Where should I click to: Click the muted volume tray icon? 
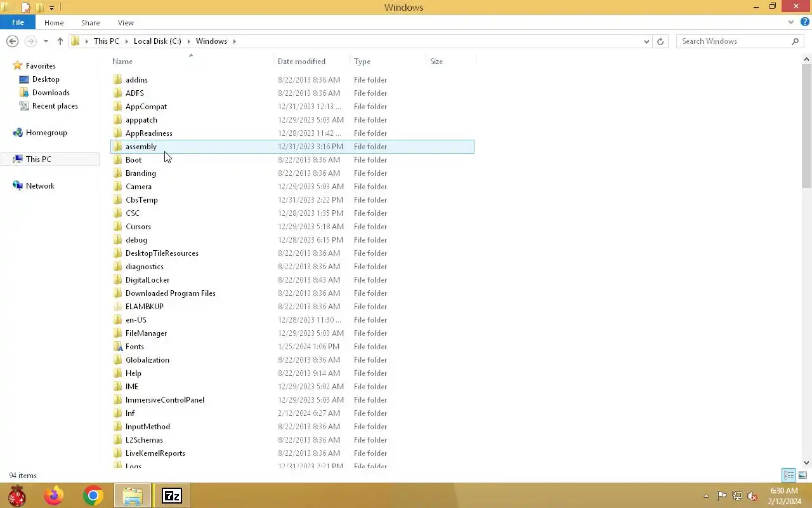752,496
